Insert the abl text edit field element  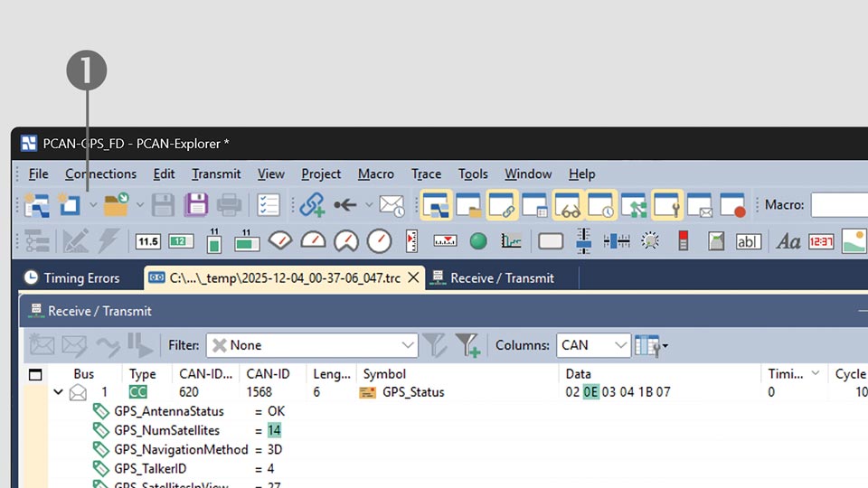click(749, 242)
